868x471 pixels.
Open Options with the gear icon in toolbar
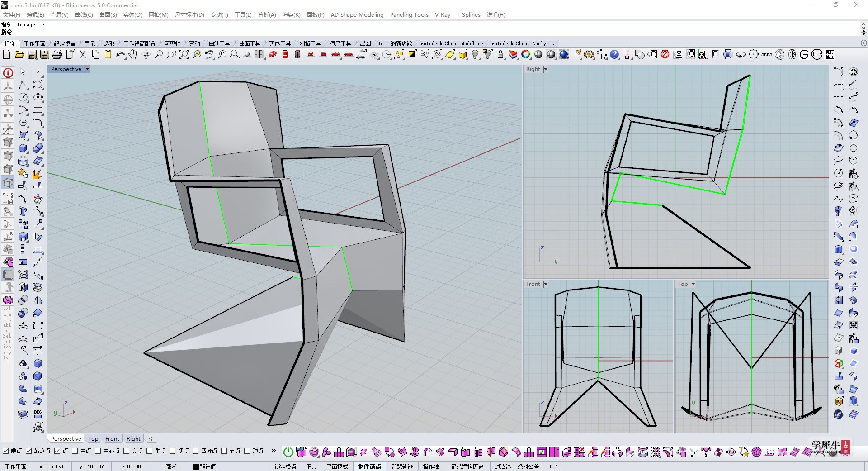pyautogui.click(x=589, y=55)
